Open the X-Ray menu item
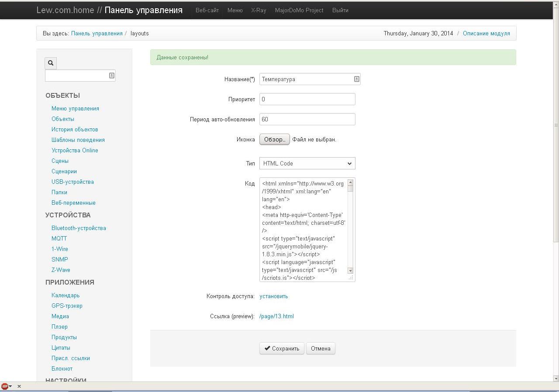Viewport: 559px width, 392px height. click(259, 10)
